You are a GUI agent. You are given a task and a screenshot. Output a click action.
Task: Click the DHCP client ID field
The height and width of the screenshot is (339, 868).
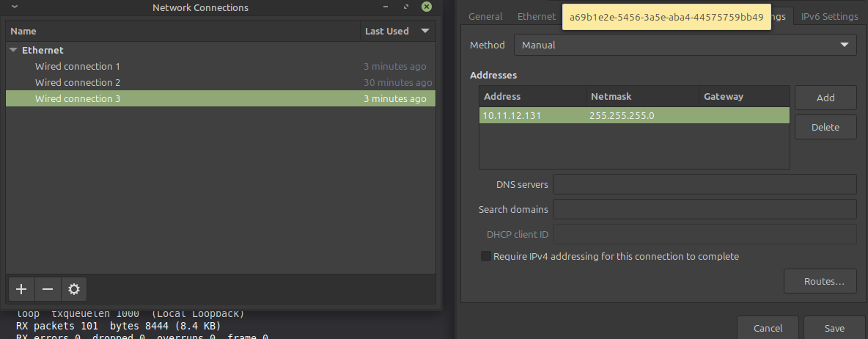coord(705,234)
